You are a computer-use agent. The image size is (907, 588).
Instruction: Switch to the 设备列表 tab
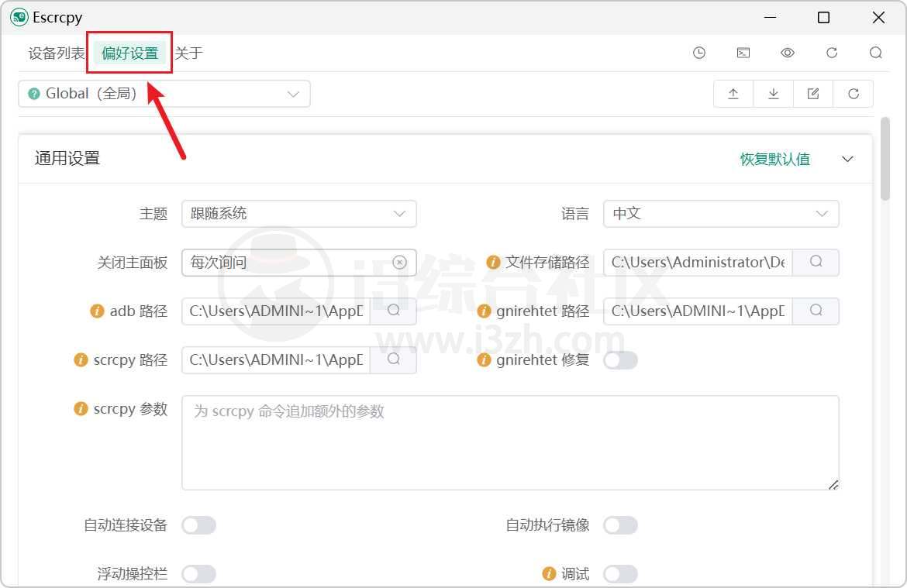[x=56, y=53]
